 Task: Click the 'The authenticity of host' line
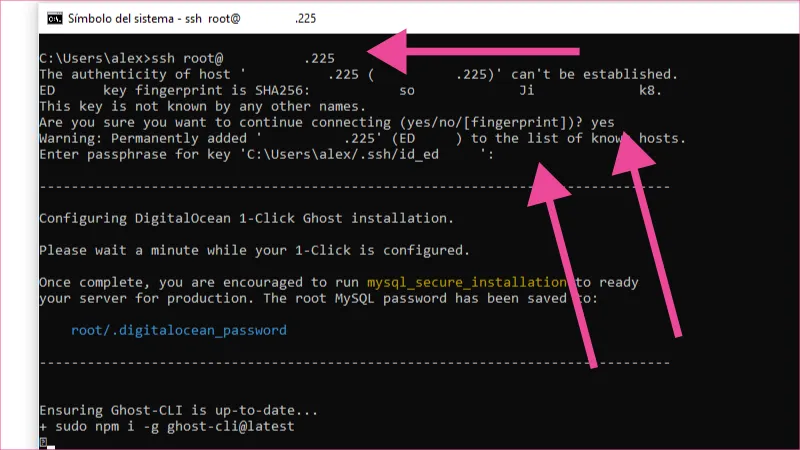pos(359,74)
